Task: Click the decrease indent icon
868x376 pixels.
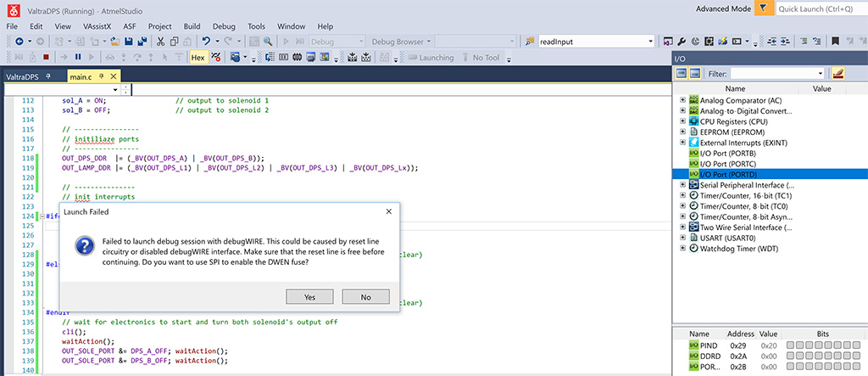Action: (771, 41)
